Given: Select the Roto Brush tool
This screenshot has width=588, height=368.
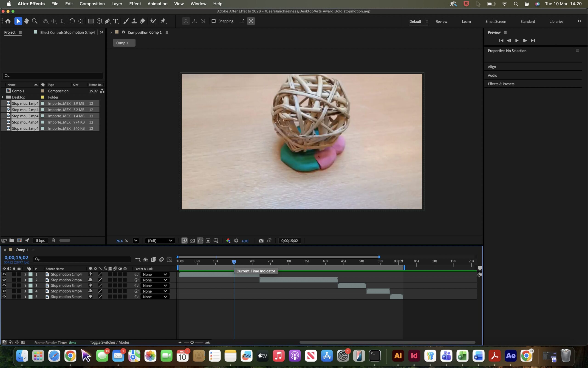Looking at the screenshot, I should 153,21.
